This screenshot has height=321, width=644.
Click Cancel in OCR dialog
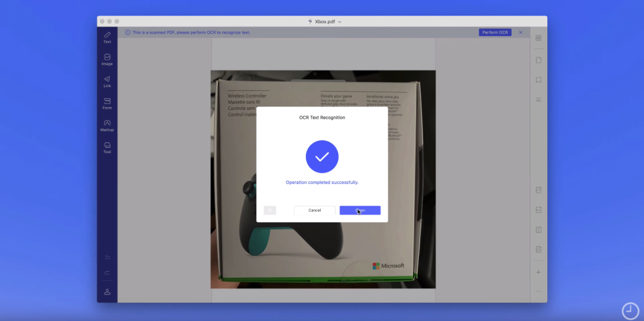(x=314, y=211)
